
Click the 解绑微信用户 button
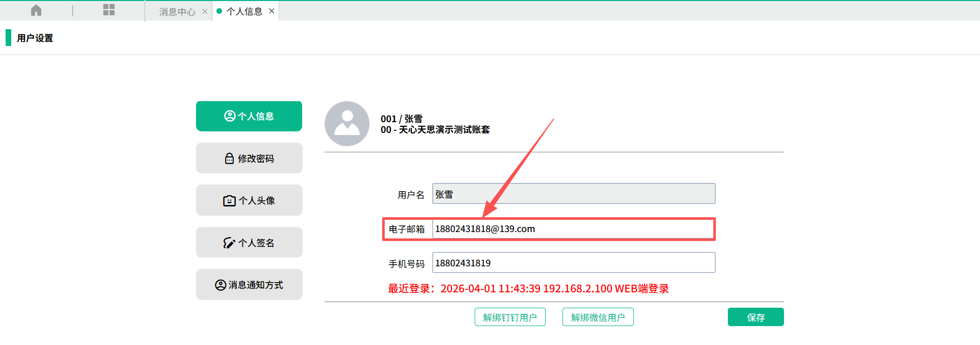pyautogui.click(x=598, y=317)
